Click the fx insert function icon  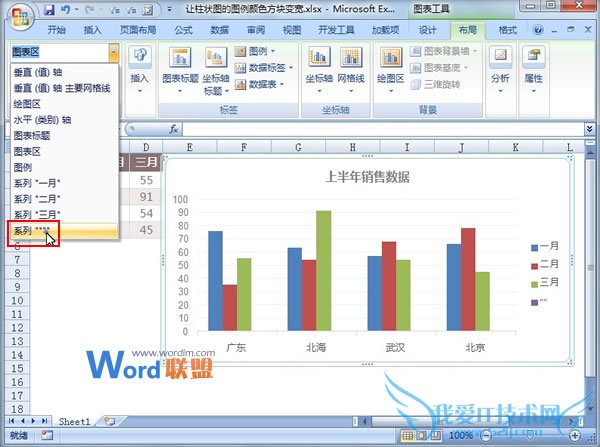(x=174, y=129)
